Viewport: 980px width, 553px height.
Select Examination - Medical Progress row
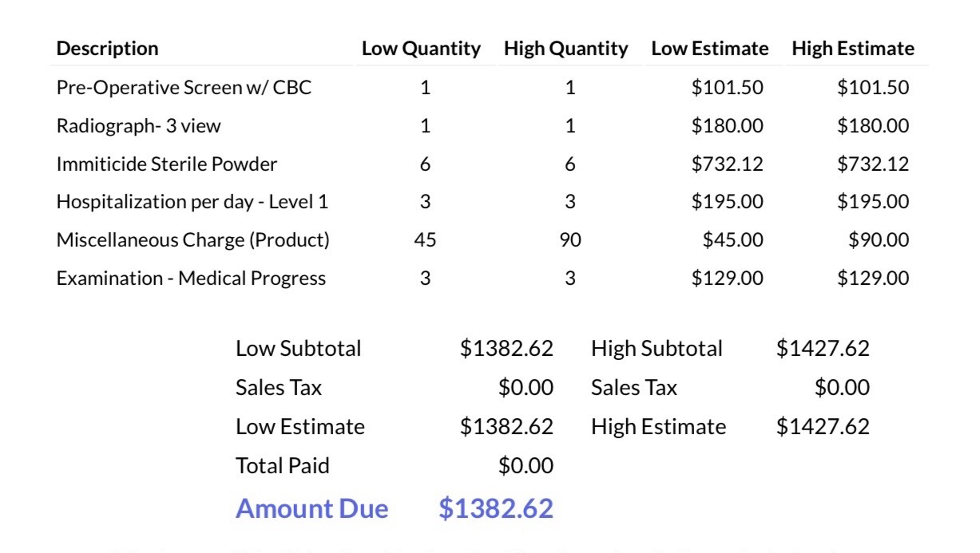(191, 278)
